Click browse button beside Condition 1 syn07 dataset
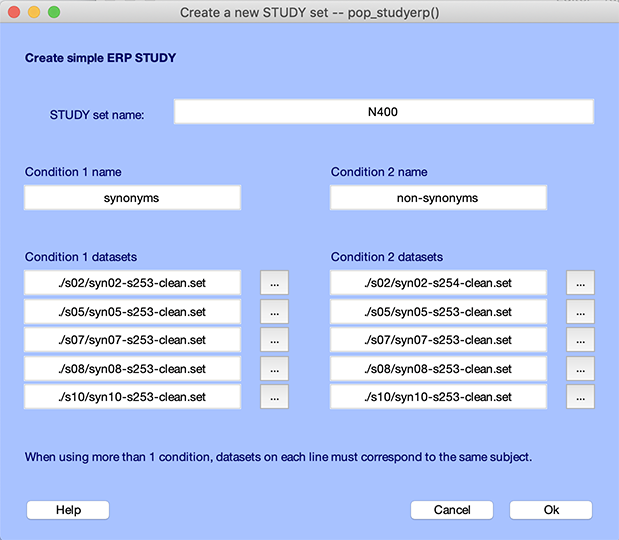Viewport: 619px width, 540px height. tap(274, 340)
